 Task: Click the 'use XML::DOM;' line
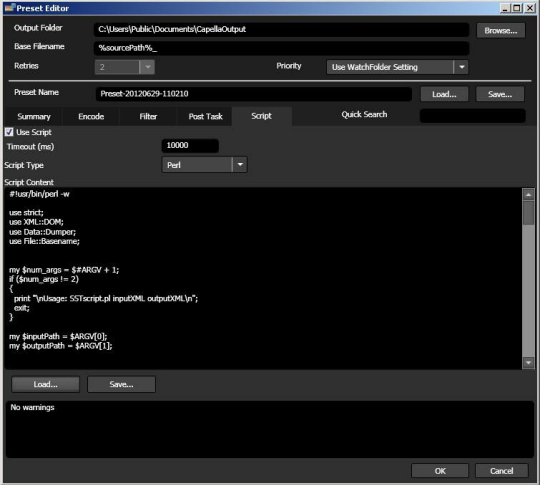[36, 222]
